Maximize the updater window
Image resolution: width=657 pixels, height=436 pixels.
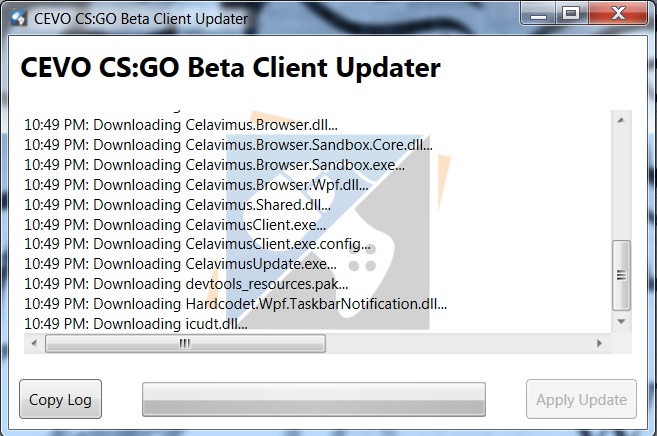[x=571, y=14]
